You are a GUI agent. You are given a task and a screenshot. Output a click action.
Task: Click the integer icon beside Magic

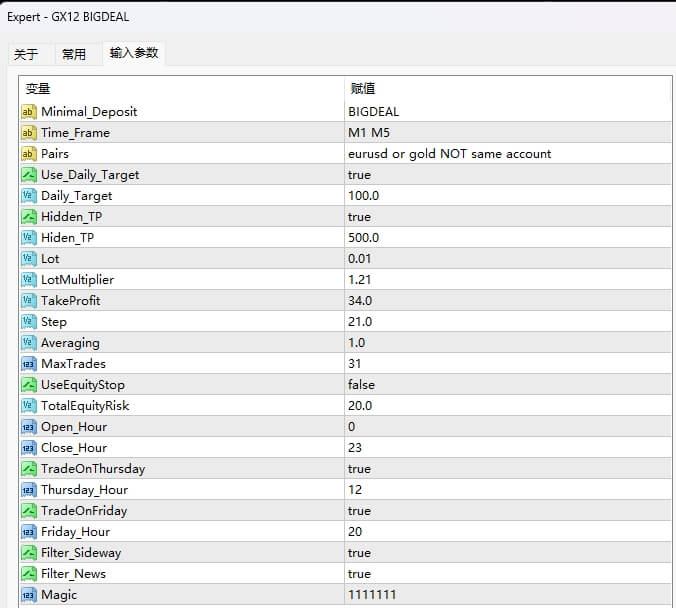coord(28,595)
